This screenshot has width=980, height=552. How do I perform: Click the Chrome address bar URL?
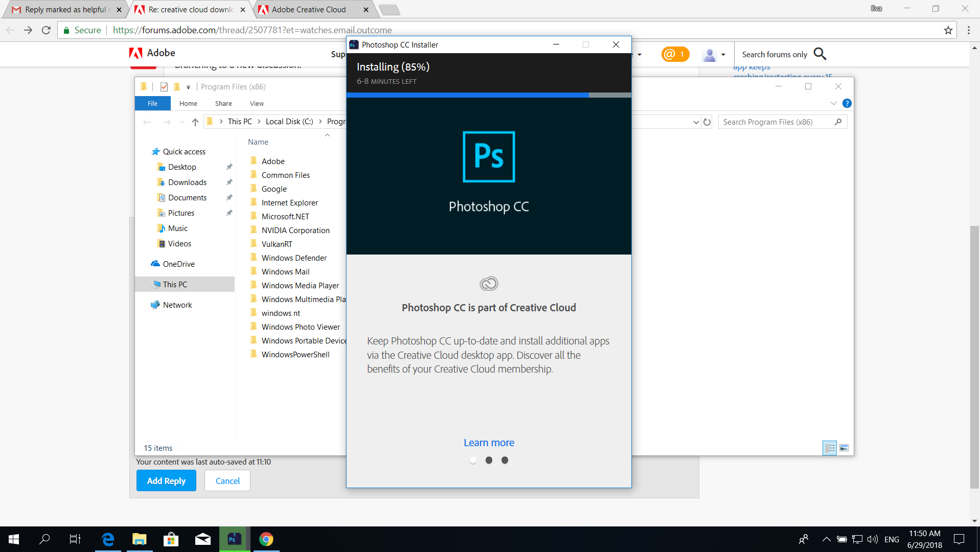coord(252,30)
